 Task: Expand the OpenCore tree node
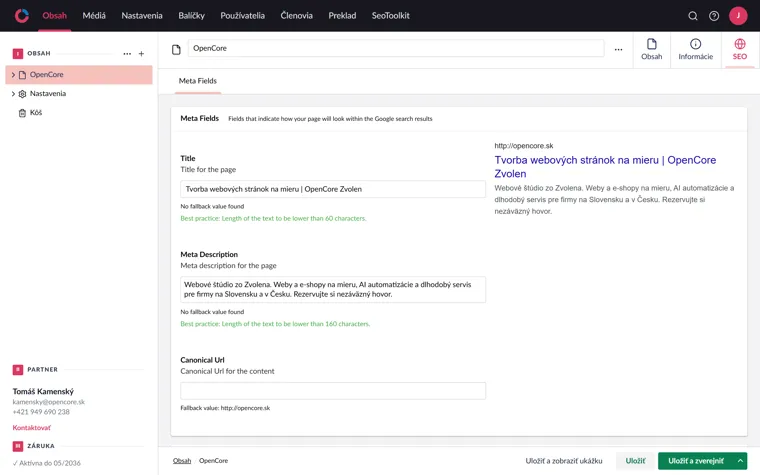coord(13,75)
